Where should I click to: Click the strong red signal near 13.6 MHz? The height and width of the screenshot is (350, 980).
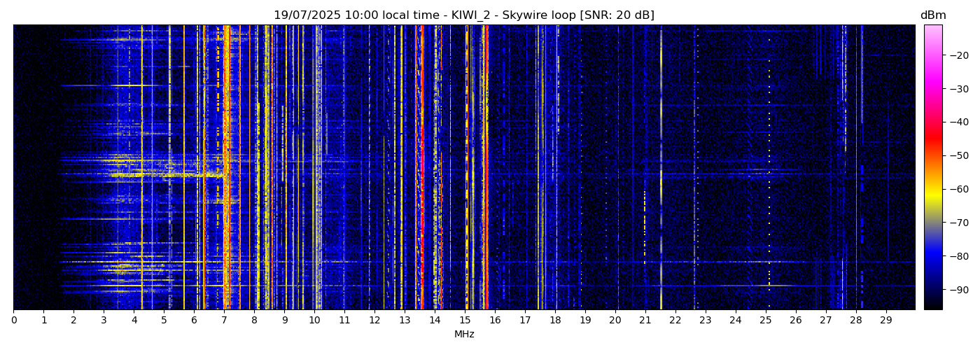(422, 168)
